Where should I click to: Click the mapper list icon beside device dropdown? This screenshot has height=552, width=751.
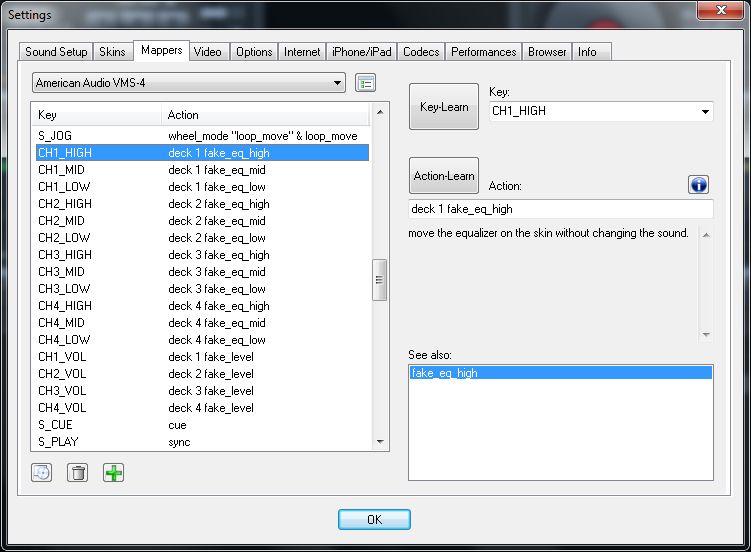pyautogui.click(x=366, y=83)
